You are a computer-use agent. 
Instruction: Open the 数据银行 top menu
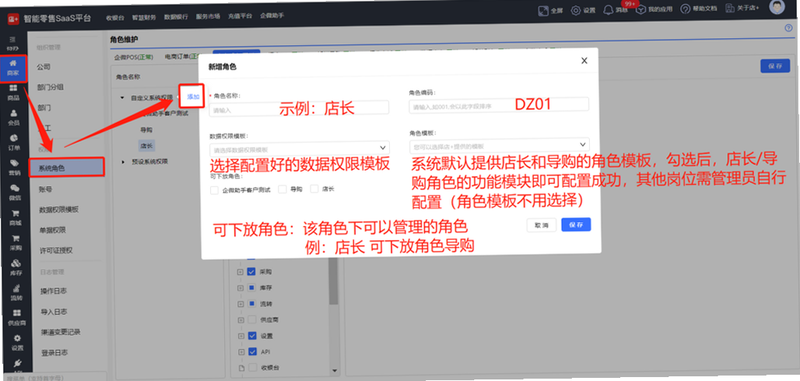click(x=176, y=16)
